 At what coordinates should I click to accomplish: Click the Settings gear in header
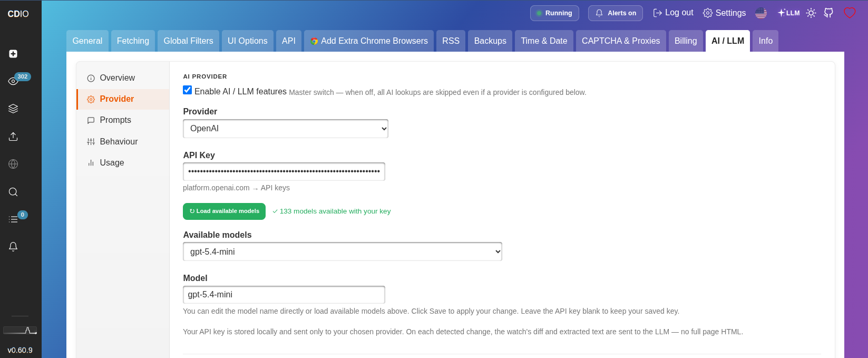[x=724, y=13]
